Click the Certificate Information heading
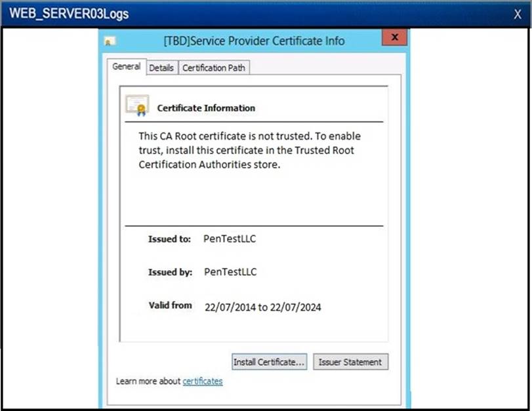Viewport: 532px width, 411px height. point(206,108)
